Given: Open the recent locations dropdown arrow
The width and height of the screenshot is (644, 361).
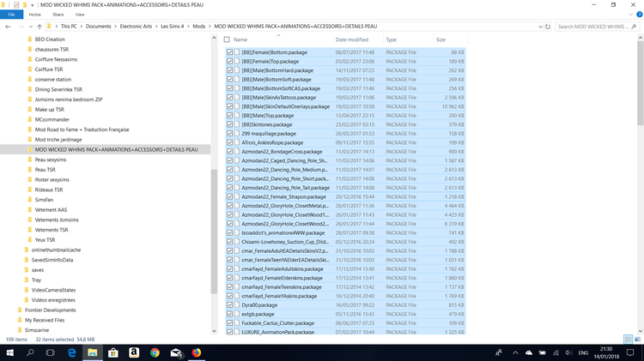Looking at the screenshot, I should pos(30,27).
